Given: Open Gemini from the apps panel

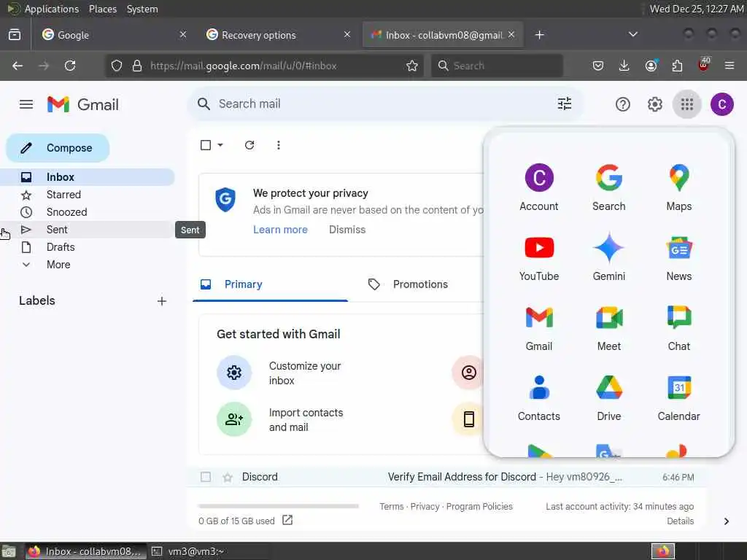Looking at the screenshot, I should [609, 257].
